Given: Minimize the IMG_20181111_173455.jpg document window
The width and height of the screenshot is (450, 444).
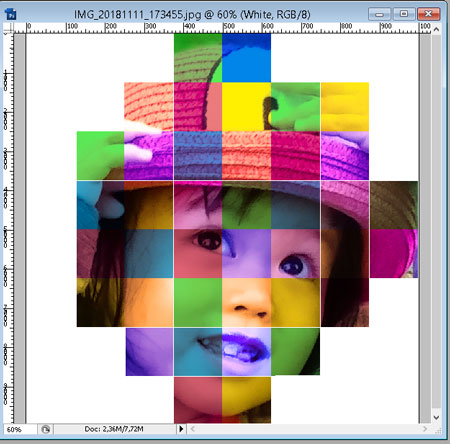Looking at the screenshot, I should (379, 14).
